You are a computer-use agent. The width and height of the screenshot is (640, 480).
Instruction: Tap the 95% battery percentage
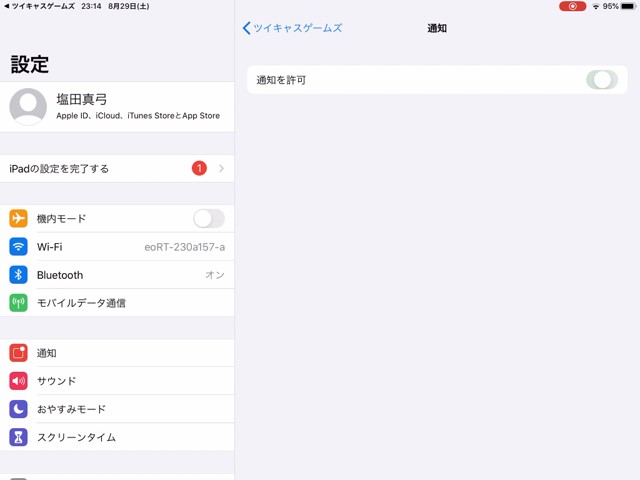point(610,6)
